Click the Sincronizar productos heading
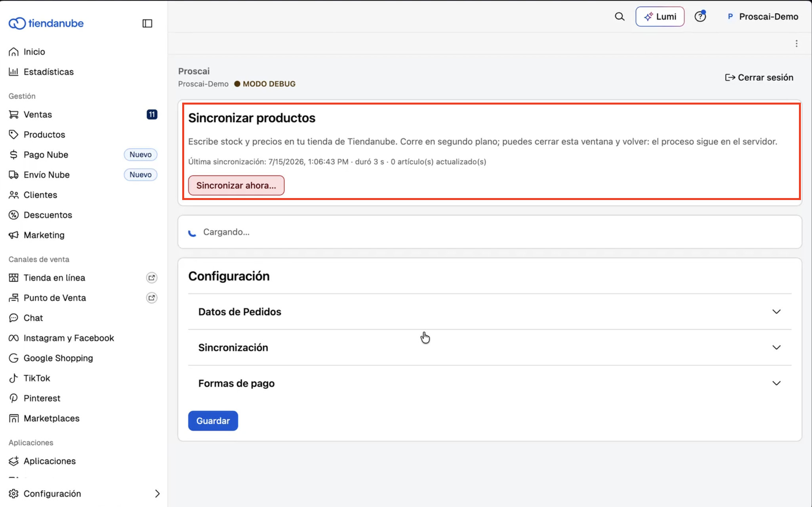This screenshot has width=812, height=507. click(x=252, y=118)
